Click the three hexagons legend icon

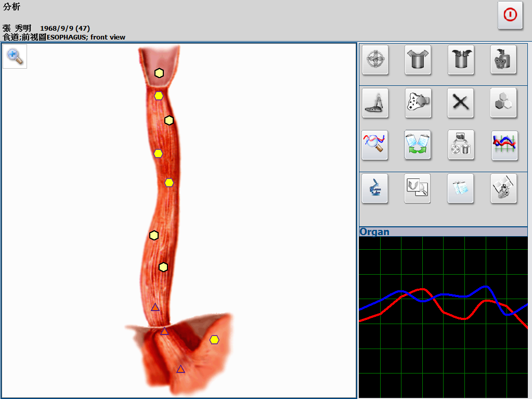503,102
